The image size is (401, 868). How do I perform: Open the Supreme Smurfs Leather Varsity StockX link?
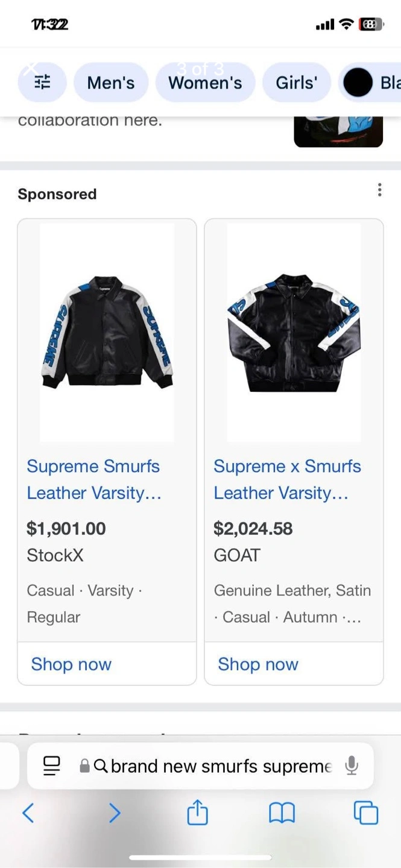click(93, 479)
